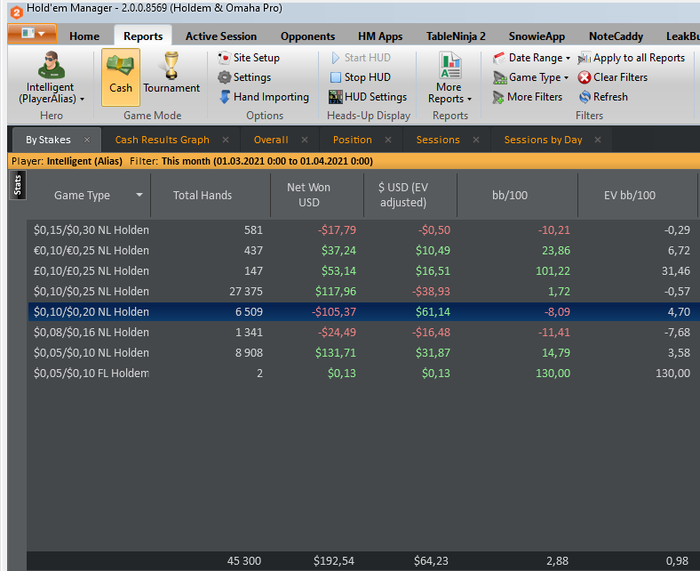Click the Date Range calendar icon

[x=500, y=58]
